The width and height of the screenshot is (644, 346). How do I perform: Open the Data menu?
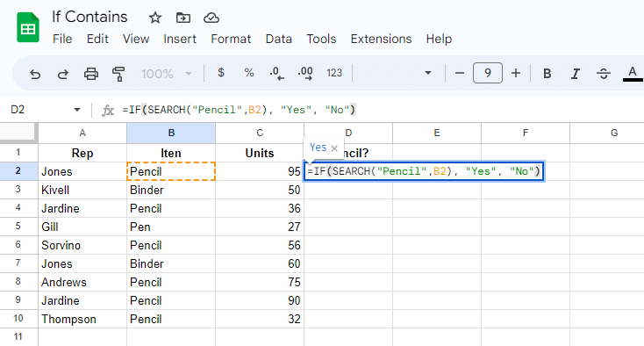(278, 39)
